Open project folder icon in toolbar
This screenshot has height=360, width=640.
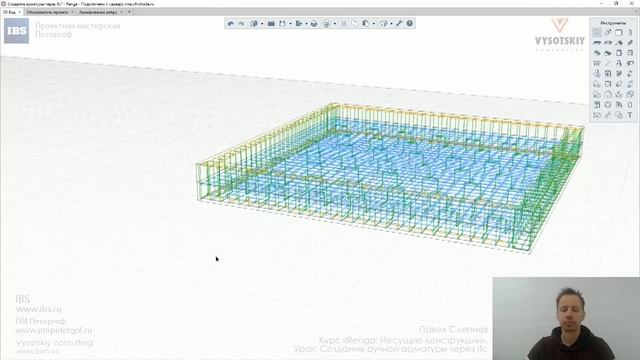pyautogui.click(x=271, y=24)
